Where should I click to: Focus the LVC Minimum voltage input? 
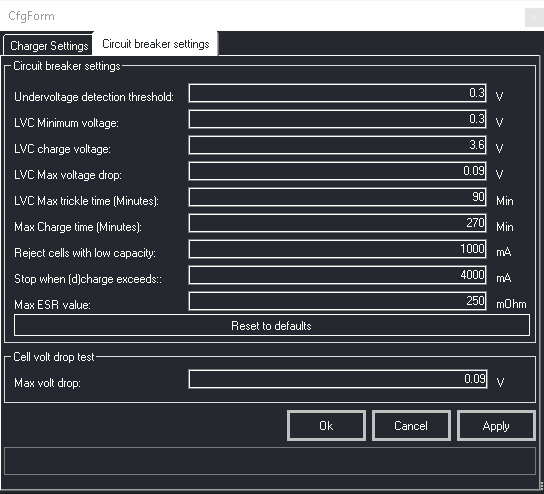click(x=338, y=119)
